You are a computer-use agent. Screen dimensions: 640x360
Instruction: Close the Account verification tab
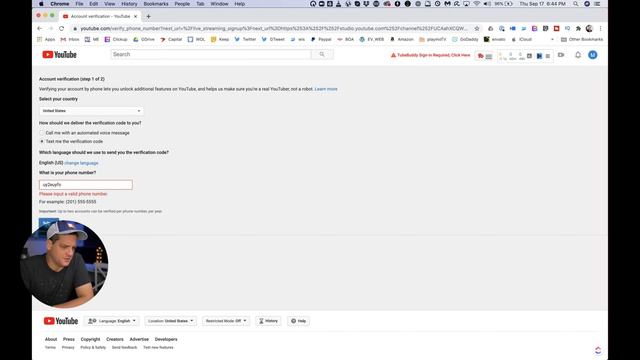coord(136,16)
